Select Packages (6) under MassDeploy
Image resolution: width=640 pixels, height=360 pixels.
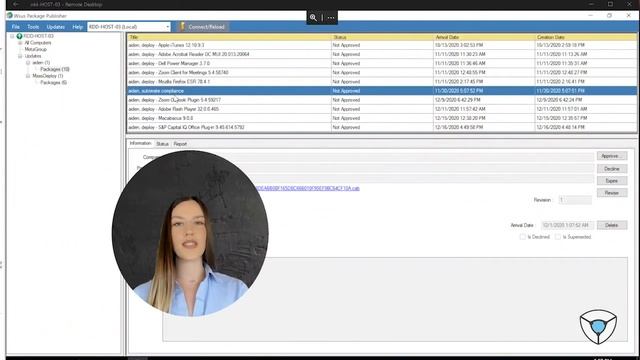[53, 82]
